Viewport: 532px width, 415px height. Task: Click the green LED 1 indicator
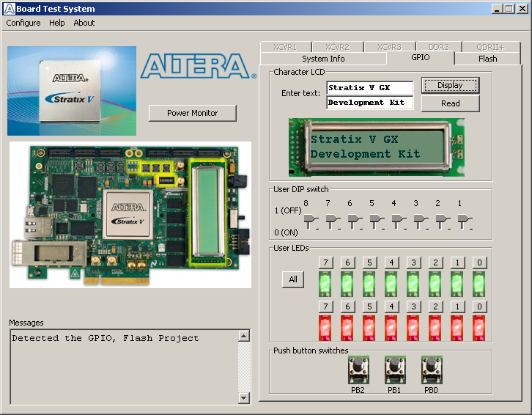pos(457,284)
